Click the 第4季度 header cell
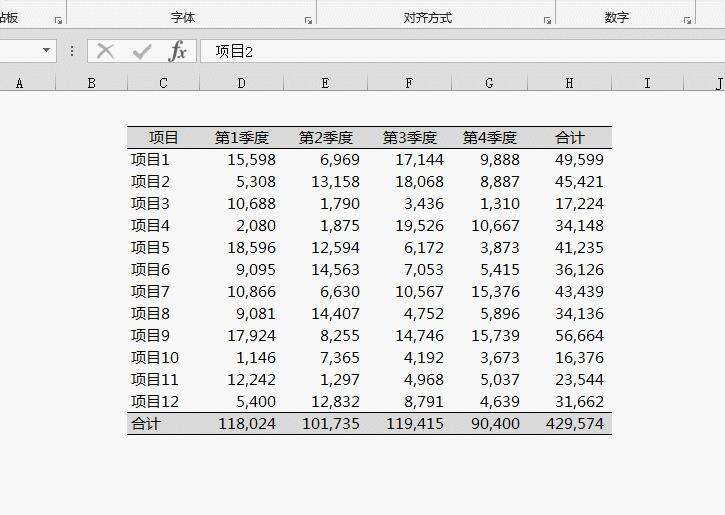 [x=489, y=137]
